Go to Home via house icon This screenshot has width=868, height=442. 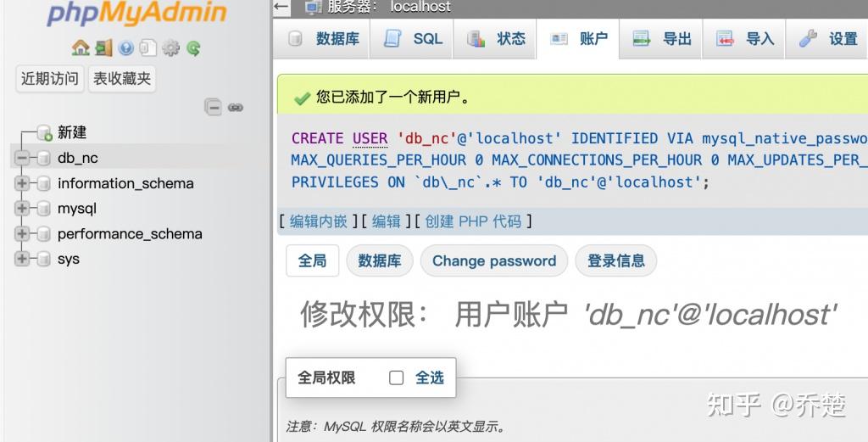click(81, 48)
